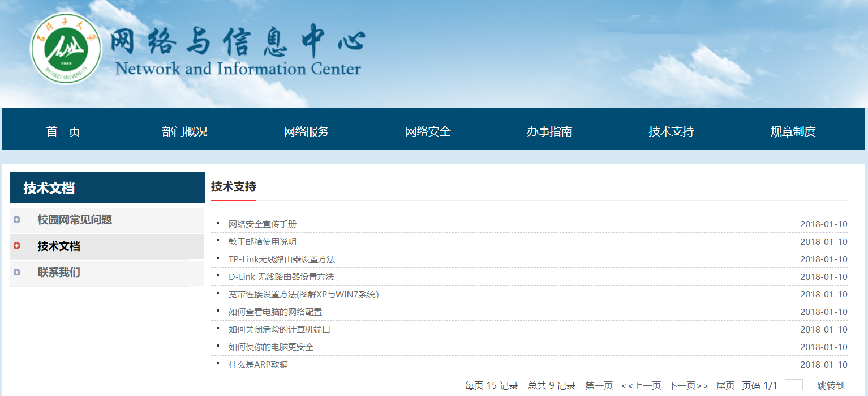This screenshot has height=396, width=868.
Task: Go to 第一页 in pagination
Action: [599, 385]
